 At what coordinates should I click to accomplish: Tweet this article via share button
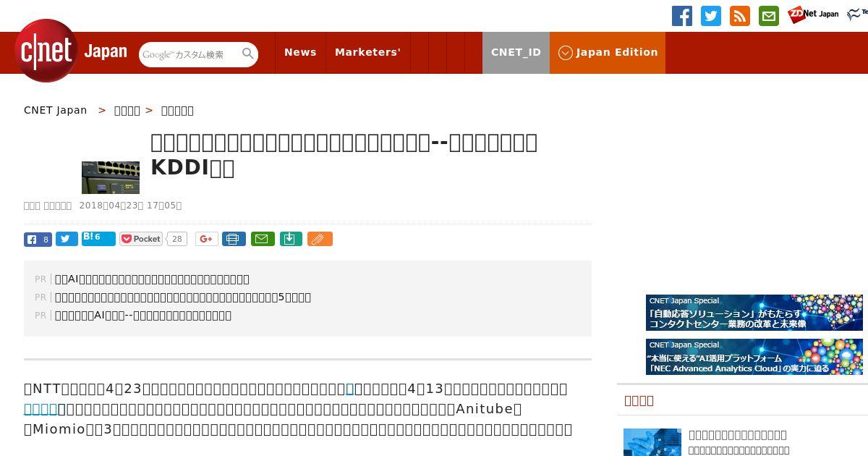click(67, 239)
